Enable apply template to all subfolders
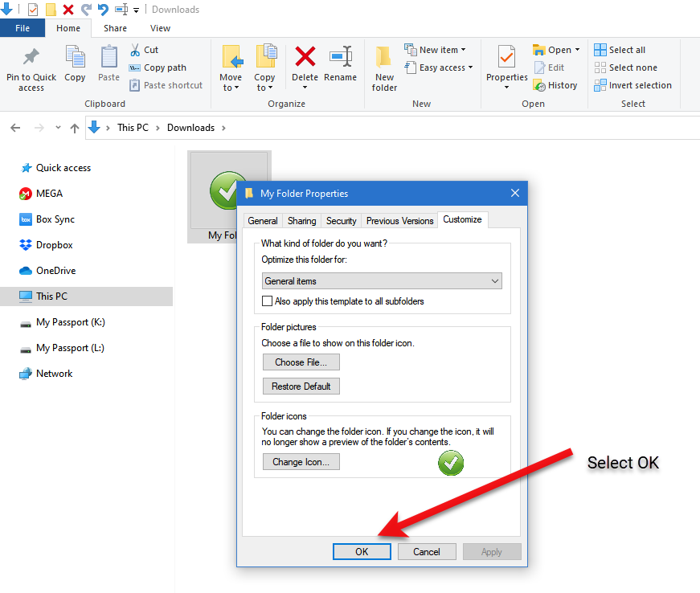The width and height of the screenshot is (700, 593). click(x=268, y=301)
